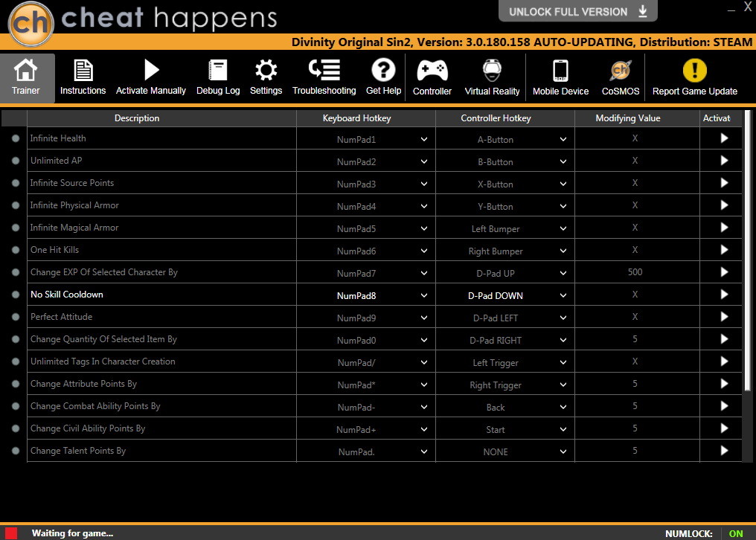Viewport: 756px width, 540px height.
Task: Activate Infinite Physical Armor arrow
Action: (724, 205)
